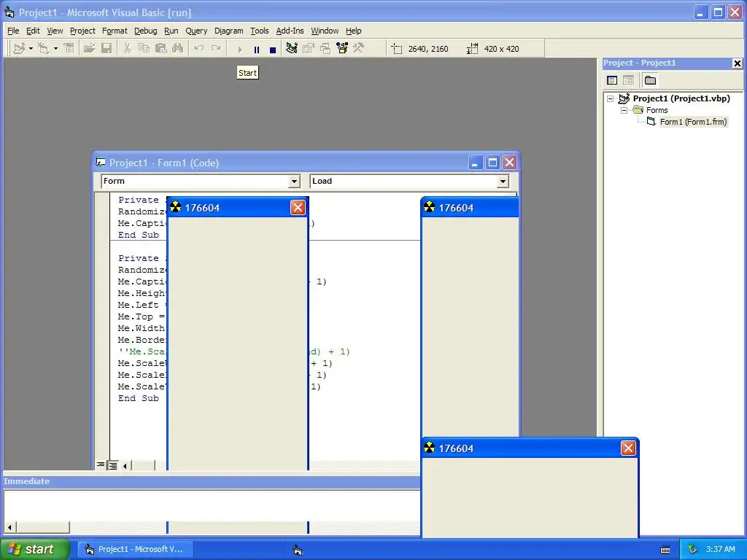The height and width of the screenshot is (560, 747).
Task: Click View Object icon in Project panel
Action: [x=628, y=80]
